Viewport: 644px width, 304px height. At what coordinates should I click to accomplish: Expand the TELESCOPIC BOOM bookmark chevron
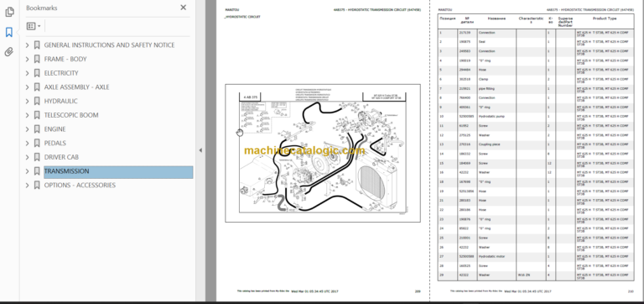28,115
